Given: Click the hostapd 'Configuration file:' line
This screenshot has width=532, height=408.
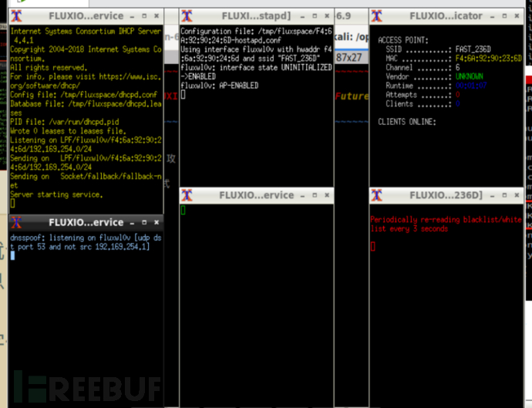Looking at the screenshot, I should 256,31.
